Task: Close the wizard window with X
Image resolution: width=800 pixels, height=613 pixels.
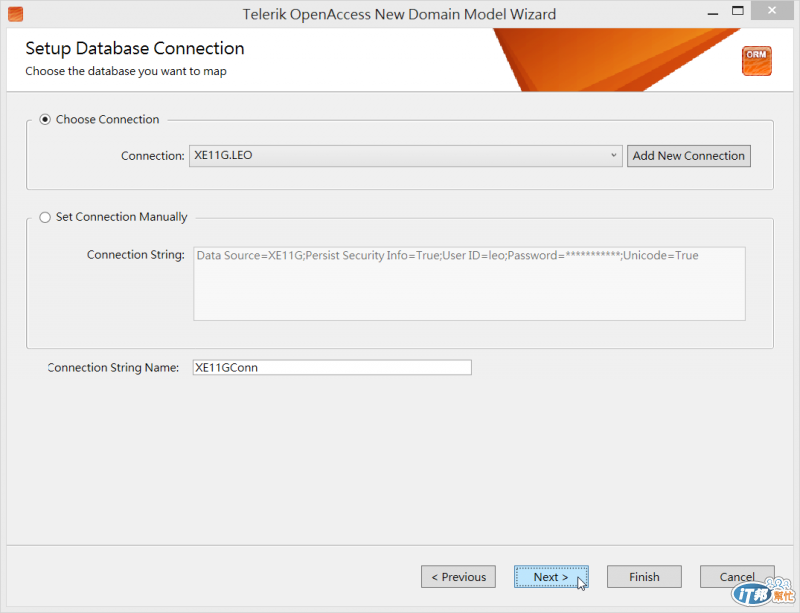Action: (772, 10)
